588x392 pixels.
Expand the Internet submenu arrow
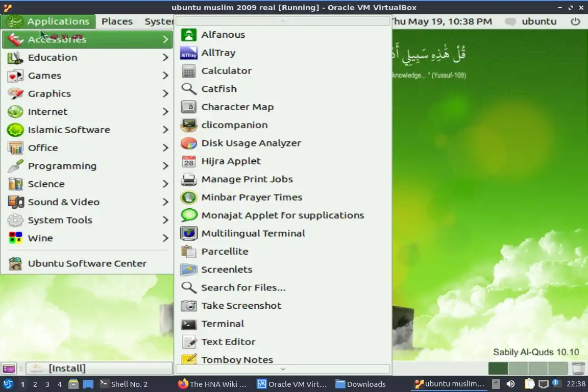tap(165, 111)
